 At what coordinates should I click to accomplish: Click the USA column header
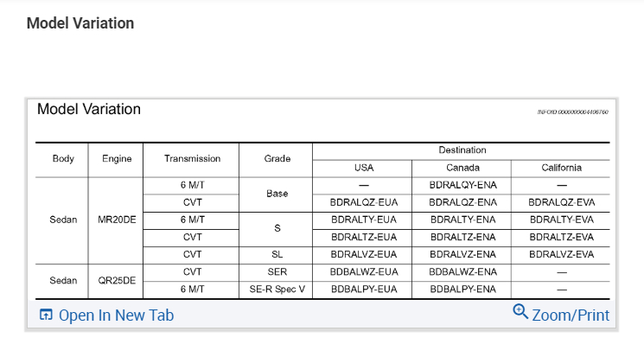pos(364,168)
